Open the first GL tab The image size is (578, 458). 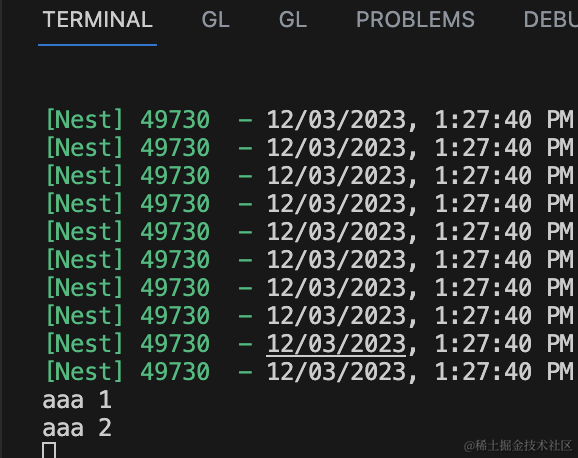(x=216, y=20)
